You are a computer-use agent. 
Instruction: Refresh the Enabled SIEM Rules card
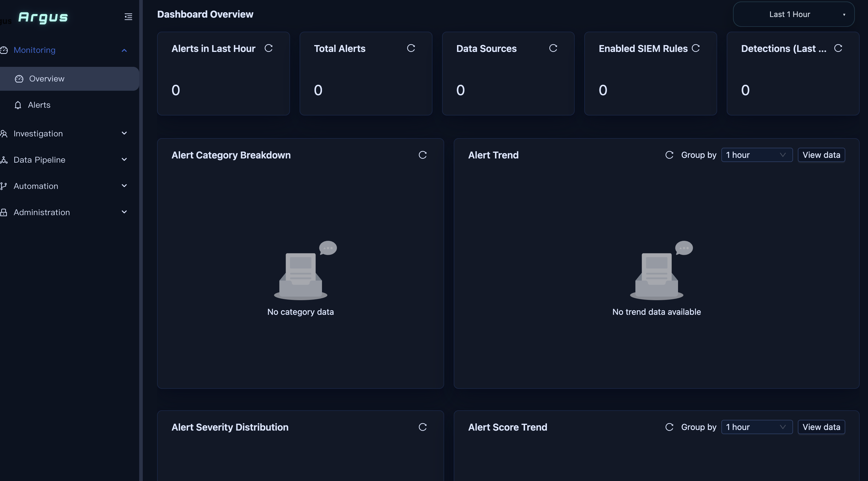pyautogui.click(x=695, y=48)
